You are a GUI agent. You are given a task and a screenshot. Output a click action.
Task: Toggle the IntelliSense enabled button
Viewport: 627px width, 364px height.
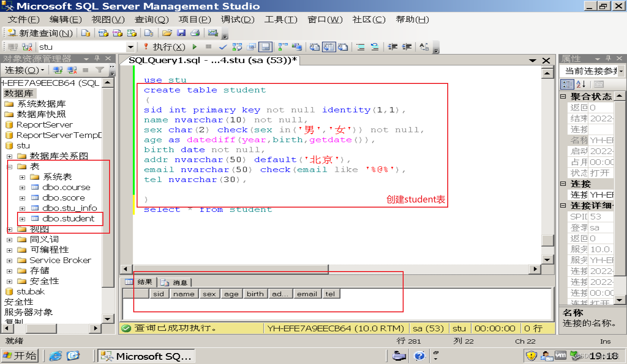click(265, 47)
